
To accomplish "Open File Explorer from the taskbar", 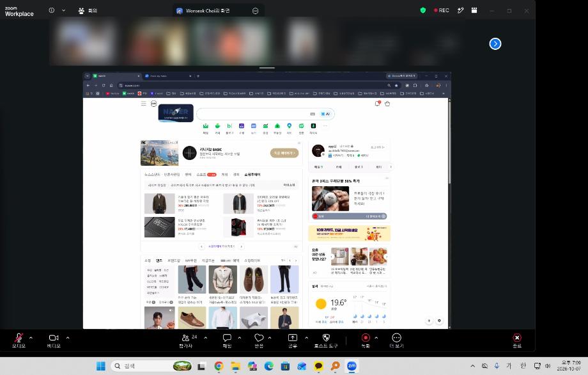I will pos(235,366).
